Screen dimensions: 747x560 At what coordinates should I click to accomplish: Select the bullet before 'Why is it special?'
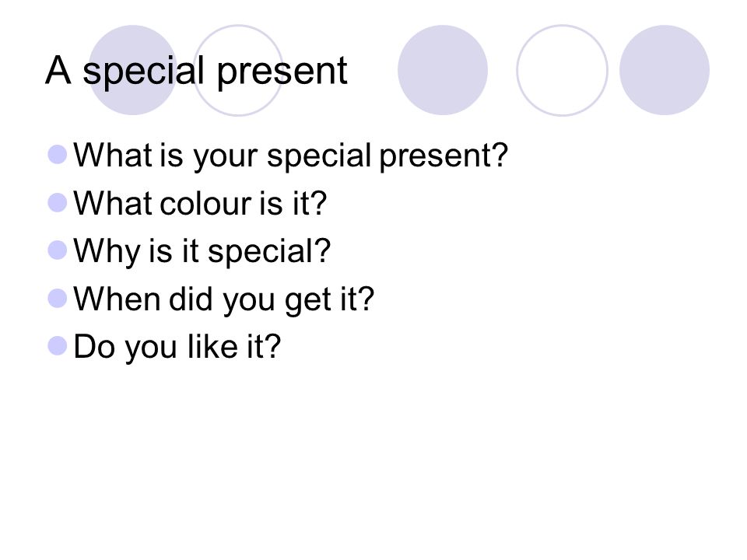pos(57,250)
